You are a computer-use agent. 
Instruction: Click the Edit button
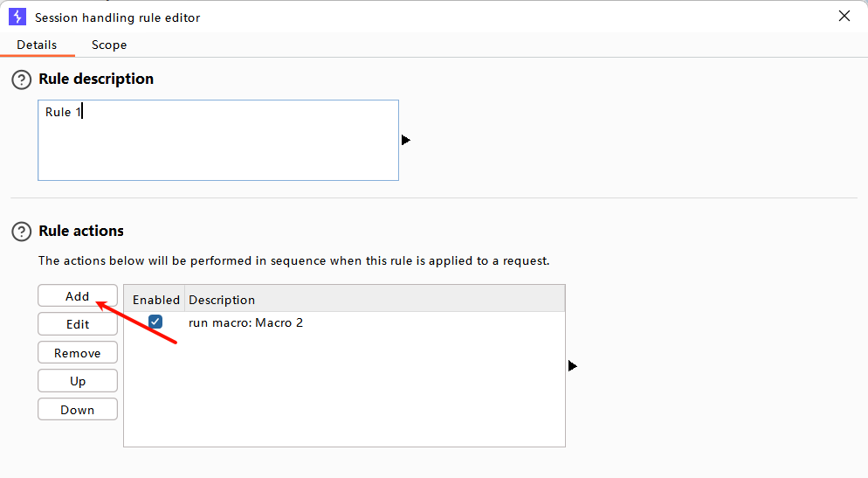point(78,324)
